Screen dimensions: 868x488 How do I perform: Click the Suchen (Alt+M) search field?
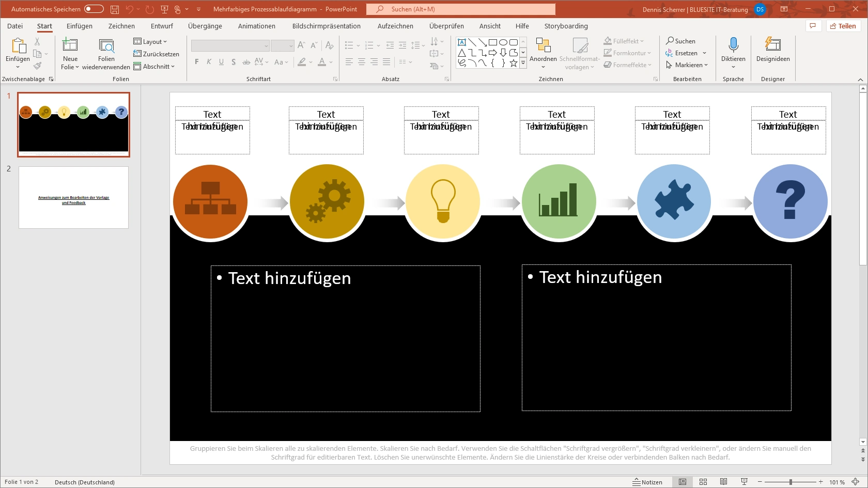[461, 9]
